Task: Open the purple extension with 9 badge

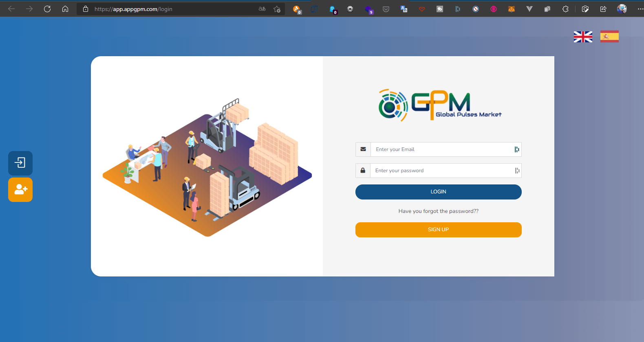Action: pos(368,9)
